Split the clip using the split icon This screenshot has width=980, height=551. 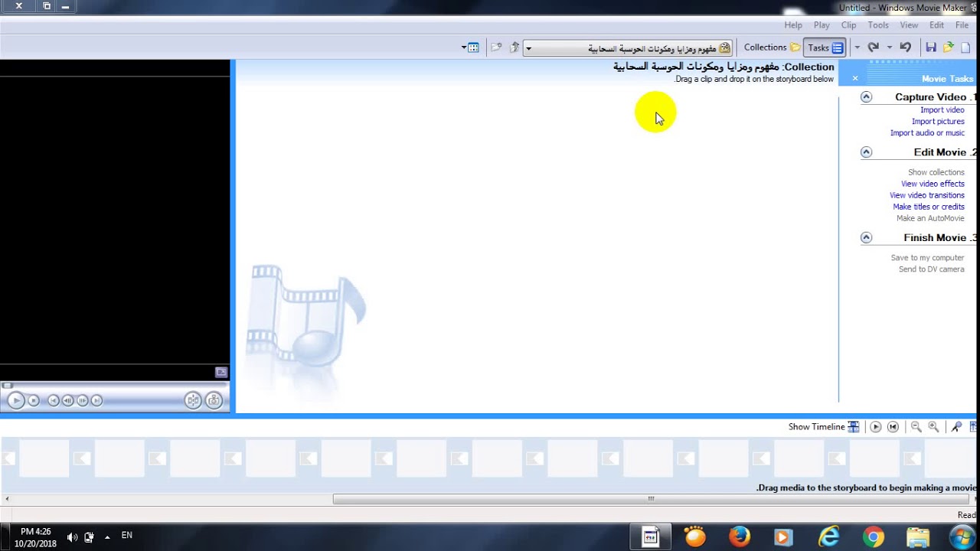[193, 400]
